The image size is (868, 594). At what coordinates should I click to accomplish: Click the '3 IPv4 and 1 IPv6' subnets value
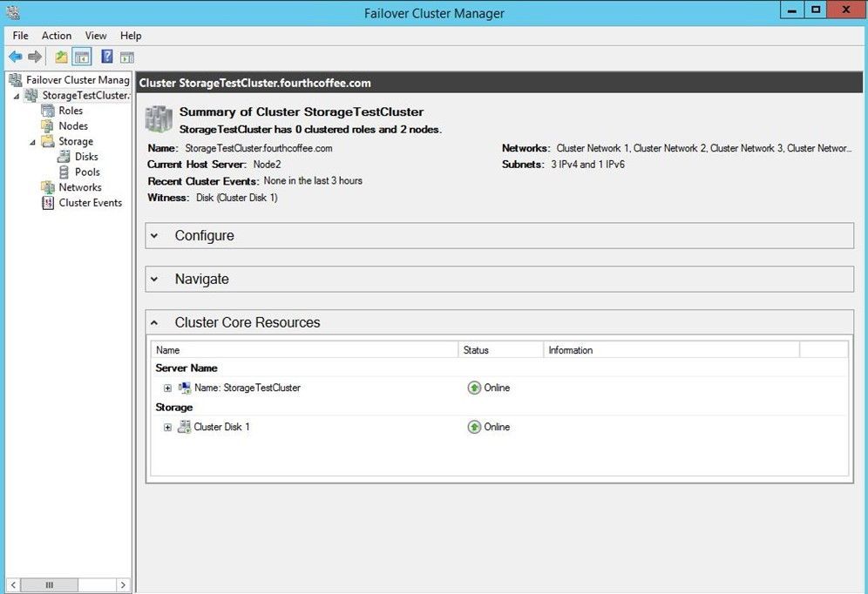click(588, 165)
